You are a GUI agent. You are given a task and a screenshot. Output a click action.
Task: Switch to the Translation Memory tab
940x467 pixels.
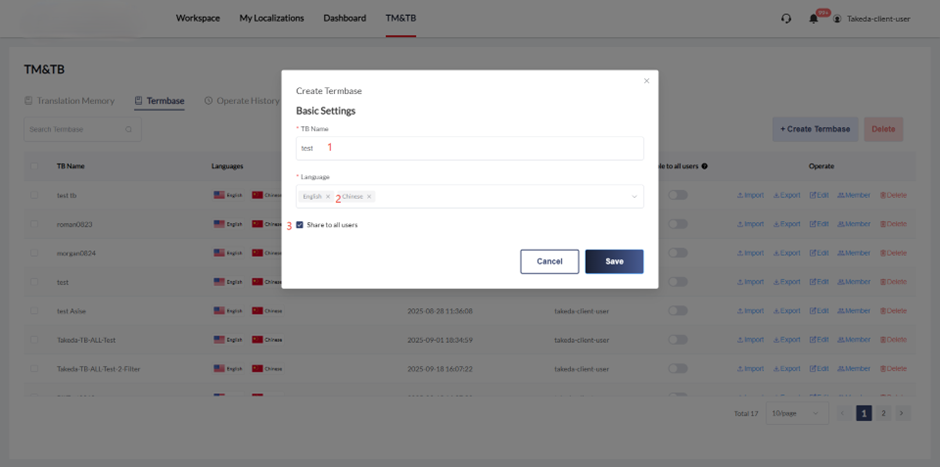[69, 101]
